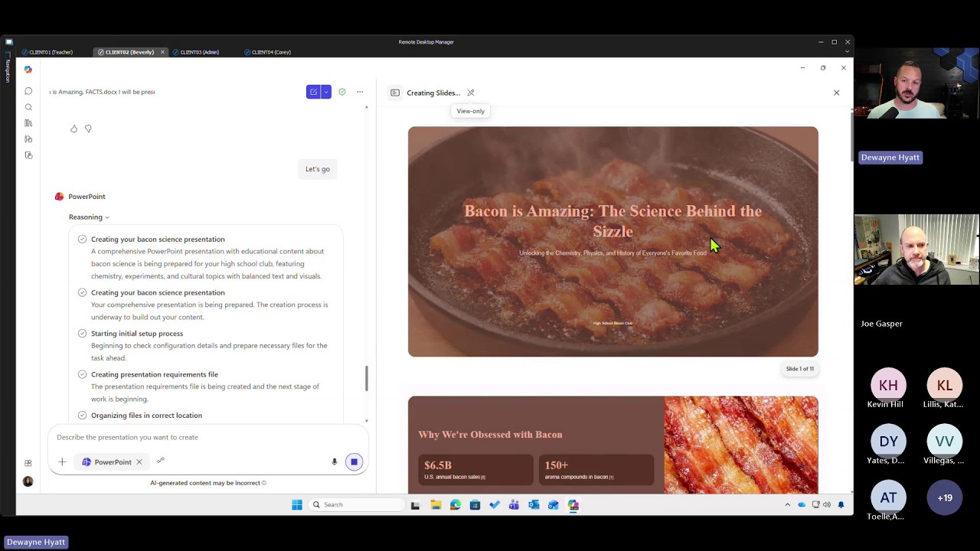The image size is (980, 551).
Task: Select the Why We're Obsessed with Bacon slide
Action: 612,445
